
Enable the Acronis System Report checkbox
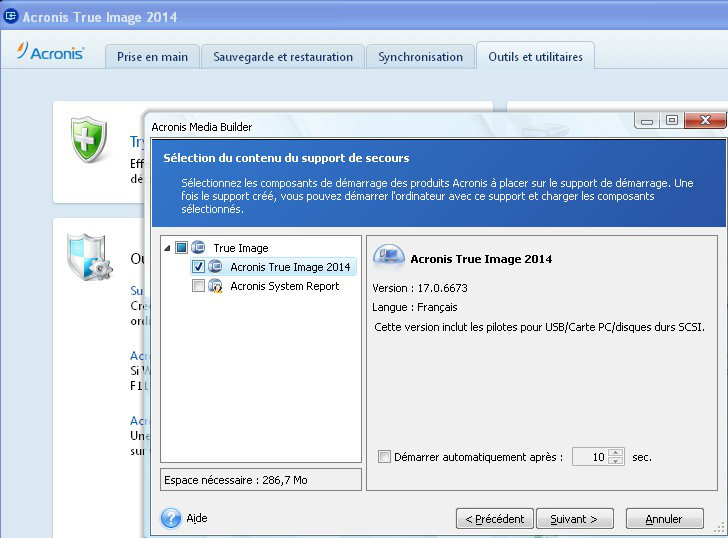pos(198,285)
